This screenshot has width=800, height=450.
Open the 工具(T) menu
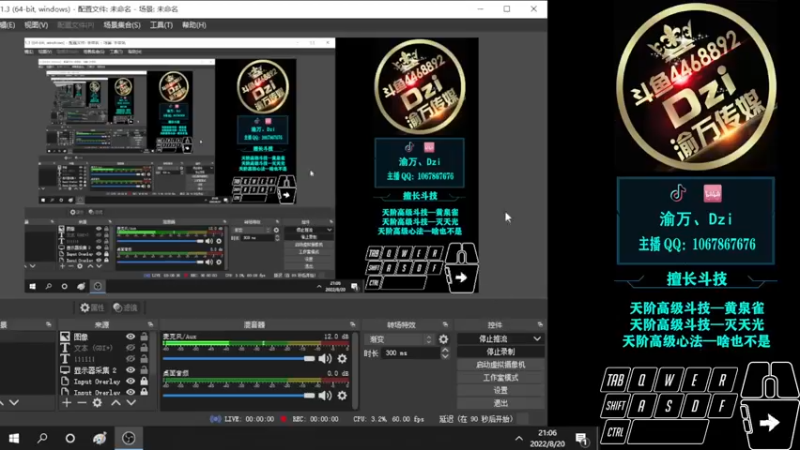coord(161,24)
